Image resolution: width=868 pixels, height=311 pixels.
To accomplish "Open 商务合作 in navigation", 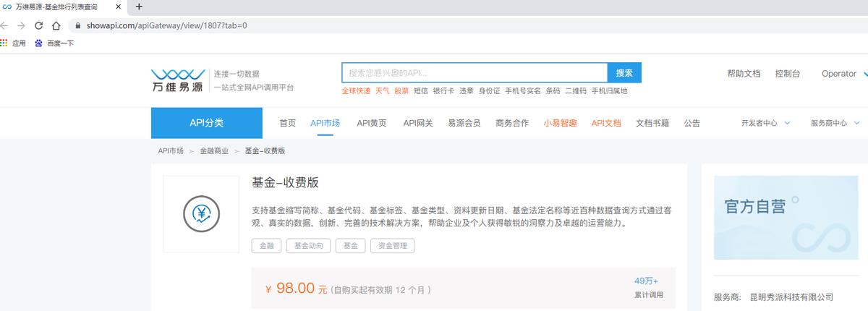I will click(x=512, y=124).
